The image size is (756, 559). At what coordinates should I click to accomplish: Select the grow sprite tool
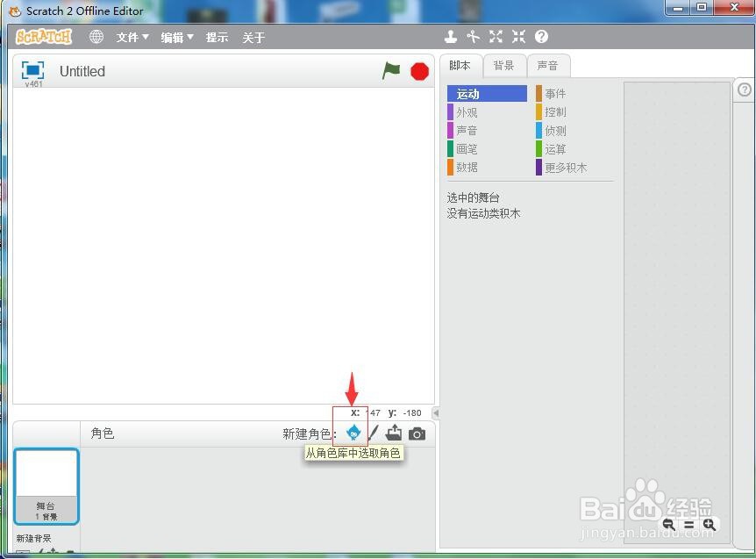pyautogui.click(x=496, y=37)
